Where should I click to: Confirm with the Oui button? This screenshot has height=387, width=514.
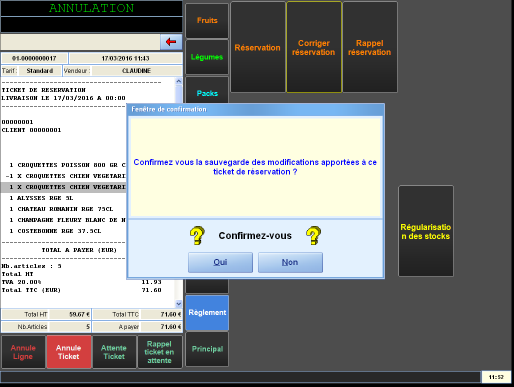[x=220, y=262]
